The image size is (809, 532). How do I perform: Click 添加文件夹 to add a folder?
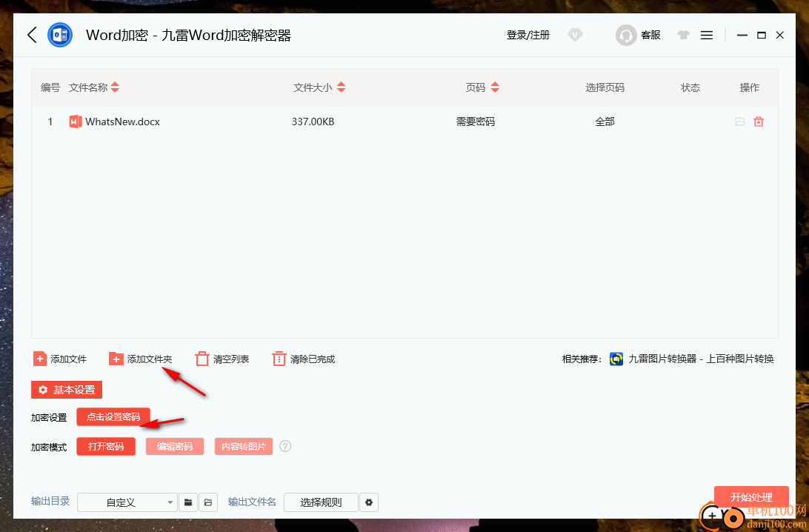[x=140, y=359]
